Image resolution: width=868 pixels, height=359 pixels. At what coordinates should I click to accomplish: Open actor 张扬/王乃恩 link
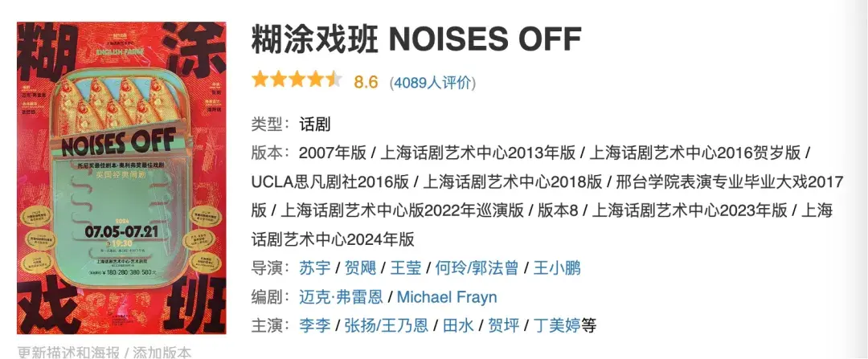[381, 325]
